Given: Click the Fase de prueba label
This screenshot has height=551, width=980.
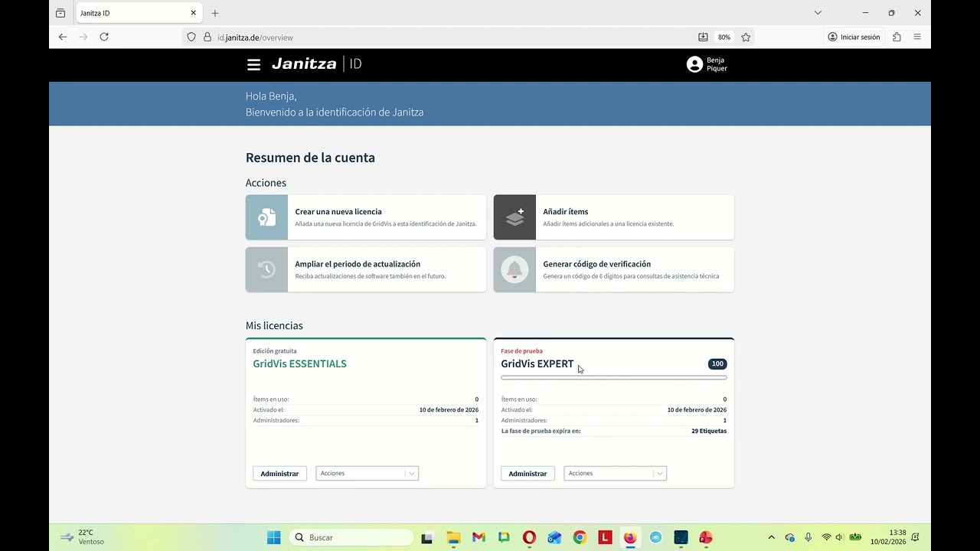Looking at the screenshot, I should [x=521, y=351].
